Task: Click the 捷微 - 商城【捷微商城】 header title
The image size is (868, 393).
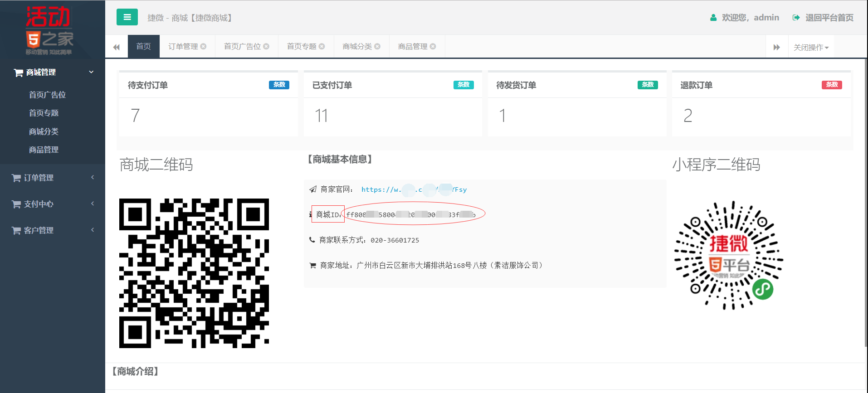Action: (191, 18)
